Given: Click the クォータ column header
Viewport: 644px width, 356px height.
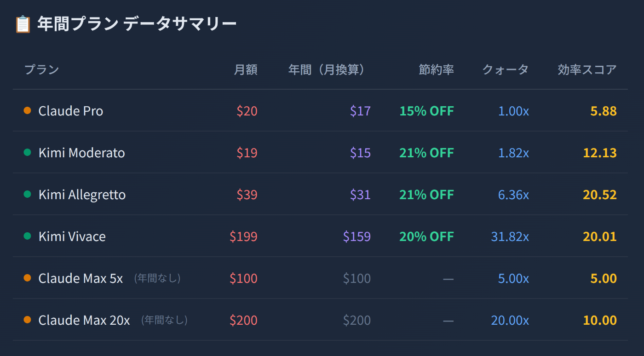Looking at the screenshot, I should pyautogui.click(x=505, y=70).
